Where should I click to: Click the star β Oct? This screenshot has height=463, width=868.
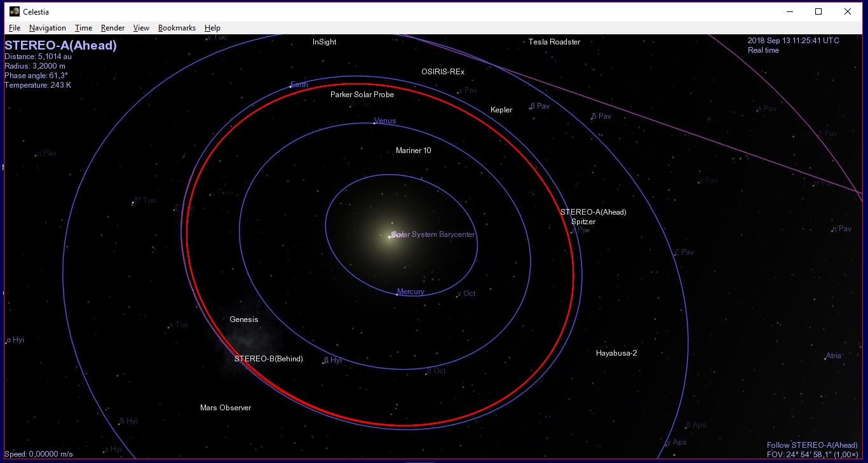click(x=437, y=371)
